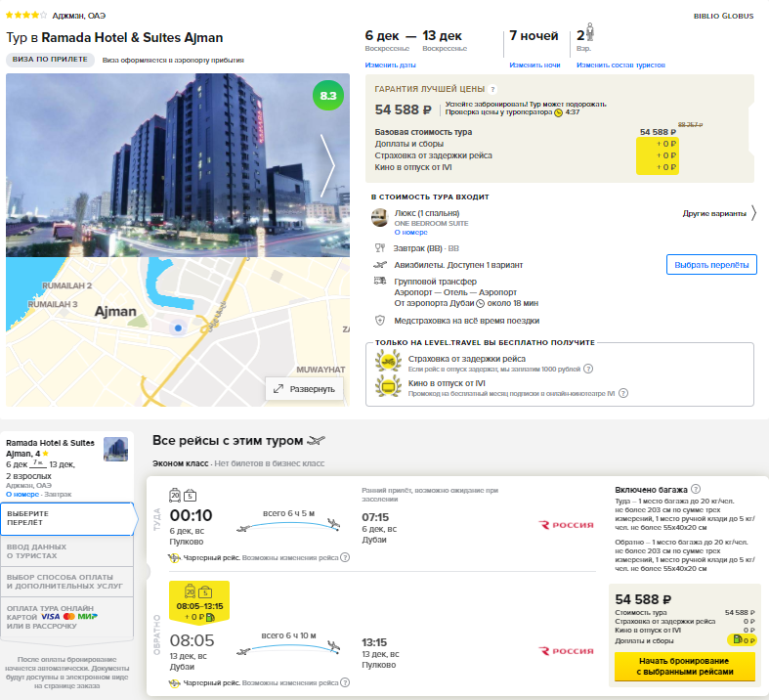Click the room thumbnail for Люкс suite
The image size is (769, 700).
point(379,217)
